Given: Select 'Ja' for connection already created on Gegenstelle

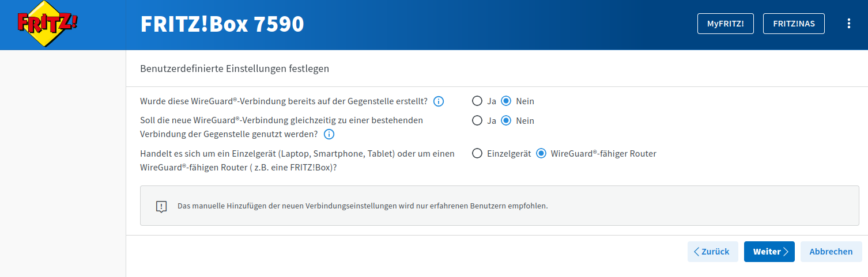Looking at the screenshot, I should (477, 101).
